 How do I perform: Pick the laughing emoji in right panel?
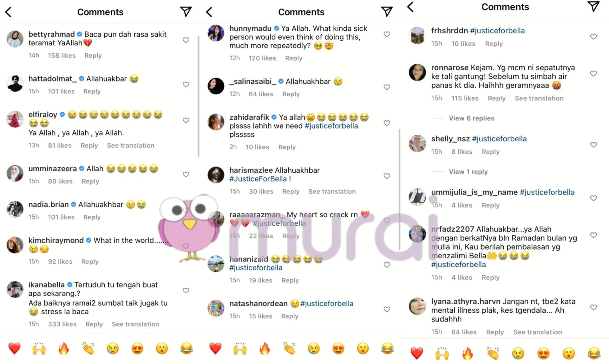pos(594,353)
